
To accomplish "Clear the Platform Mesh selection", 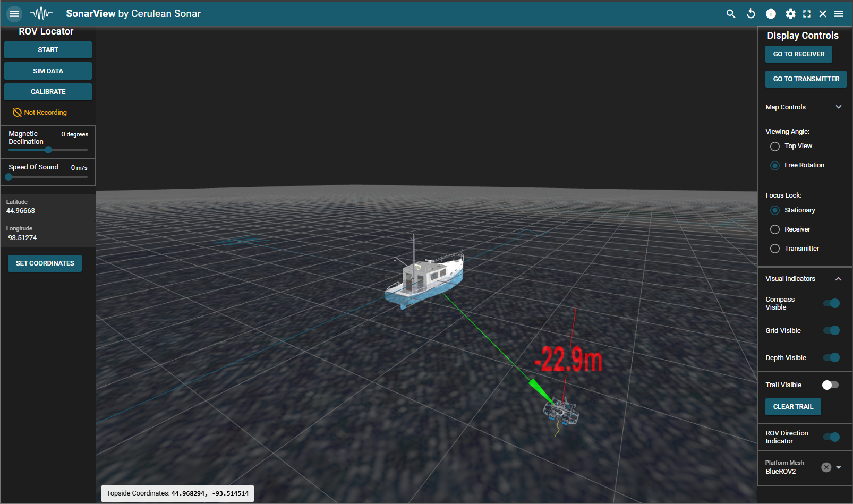I will (x=826, y=467).
